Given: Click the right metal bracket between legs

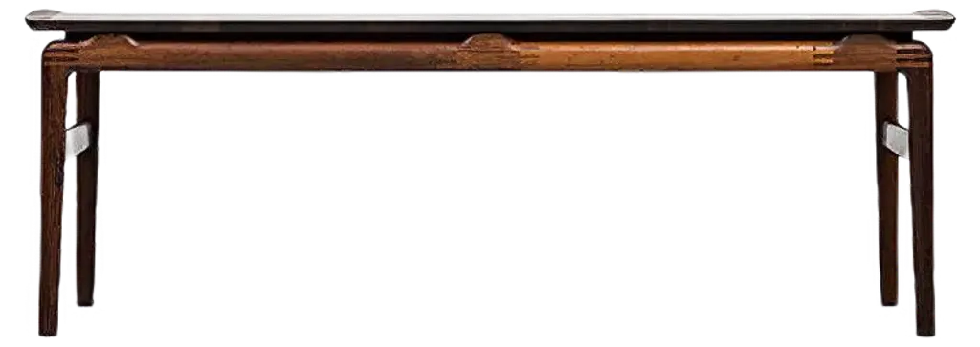Looking at the screenshot, I should (x=896, y=140).
